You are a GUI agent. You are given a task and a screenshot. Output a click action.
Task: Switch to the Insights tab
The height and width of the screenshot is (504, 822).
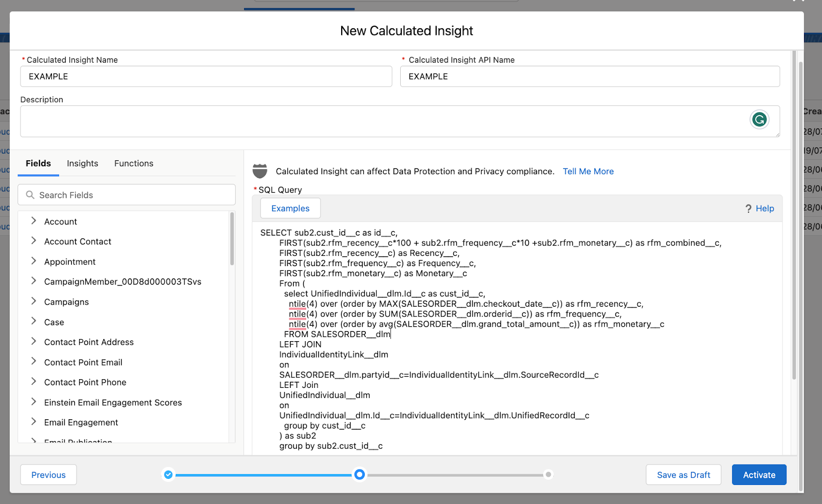point(82,163)
